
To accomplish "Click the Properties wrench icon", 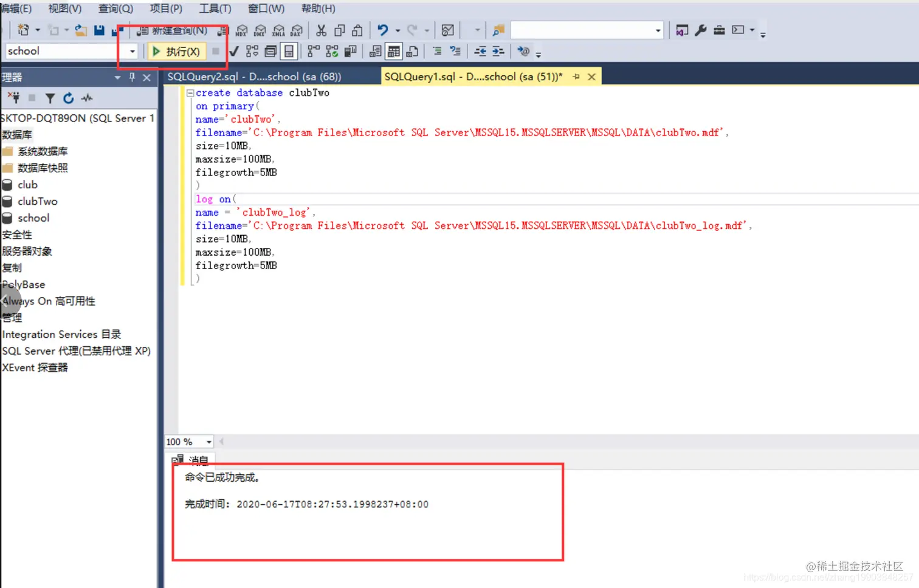I will pos(700,30).
